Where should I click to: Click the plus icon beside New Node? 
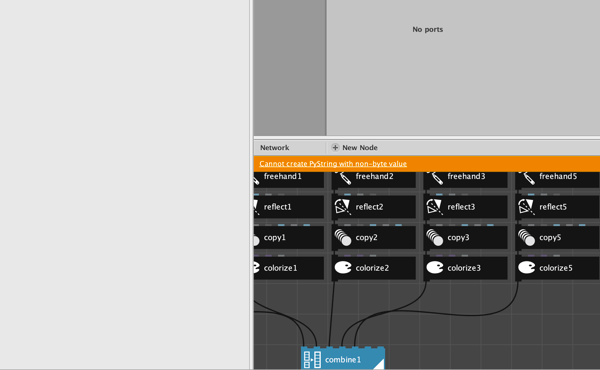tap(335, 147)
